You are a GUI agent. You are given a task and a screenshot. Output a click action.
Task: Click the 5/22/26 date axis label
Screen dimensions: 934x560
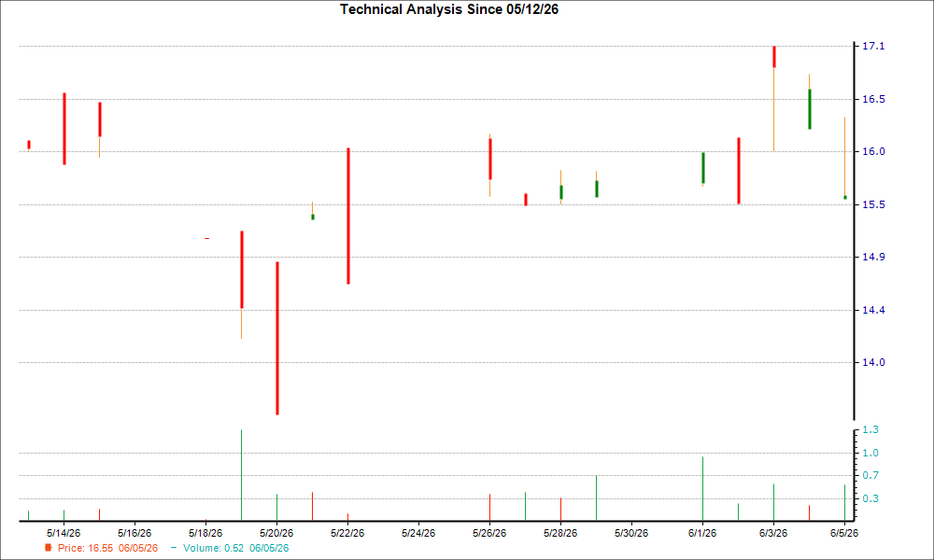coord(347,533)
